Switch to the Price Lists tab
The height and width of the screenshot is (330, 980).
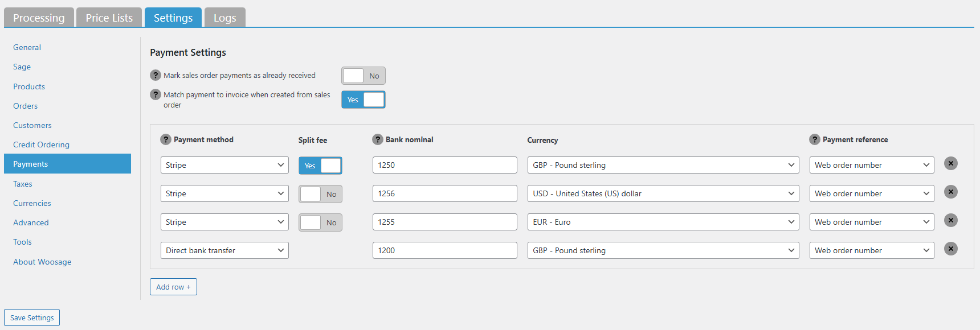(109, 18)
